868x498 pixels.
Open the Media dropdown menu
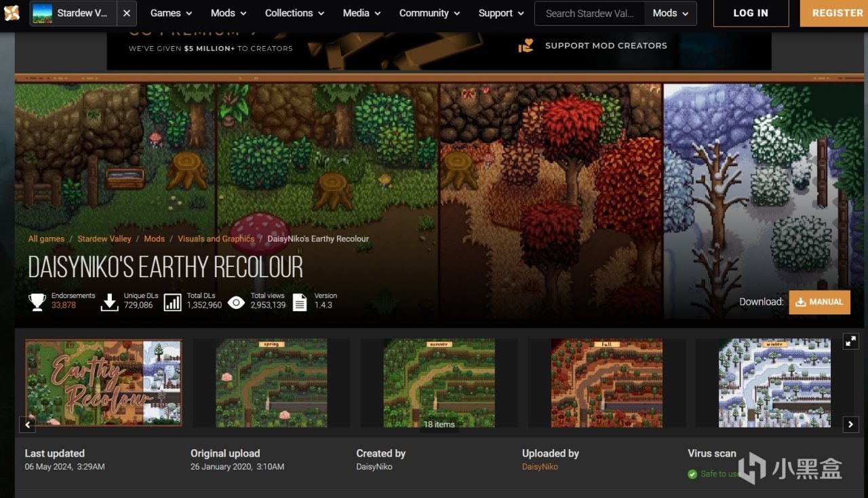pyautogui.click(x=361, y=13)
